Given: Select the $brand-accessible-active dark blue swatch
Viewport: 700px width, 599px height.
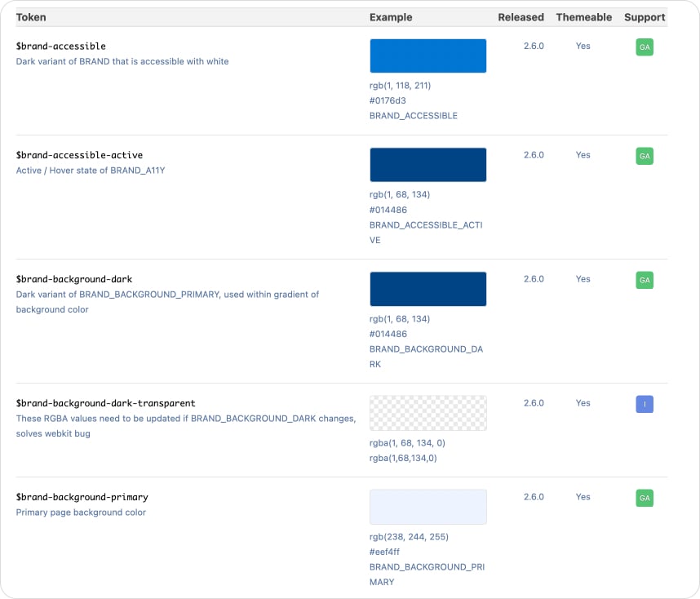Looking at the screenshot, I should [x=428, y=165].
